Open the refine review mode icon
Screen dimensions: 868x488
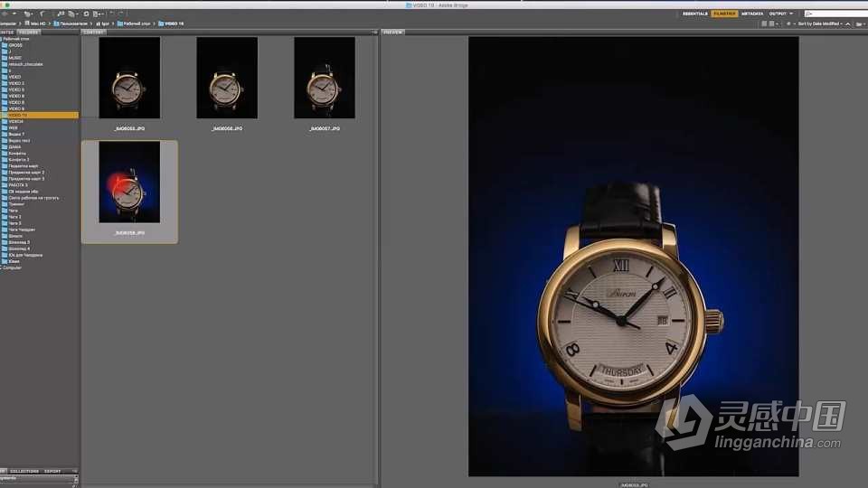[x=72, y=14]
